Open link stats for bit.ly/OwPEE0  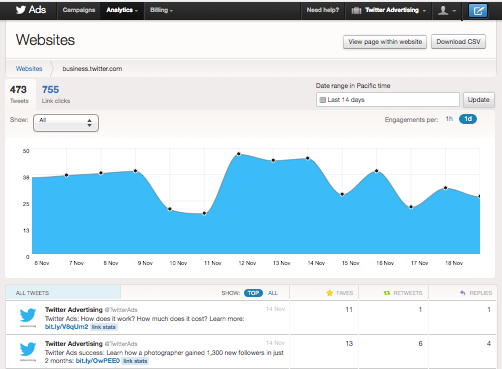[x=135, y=361]
